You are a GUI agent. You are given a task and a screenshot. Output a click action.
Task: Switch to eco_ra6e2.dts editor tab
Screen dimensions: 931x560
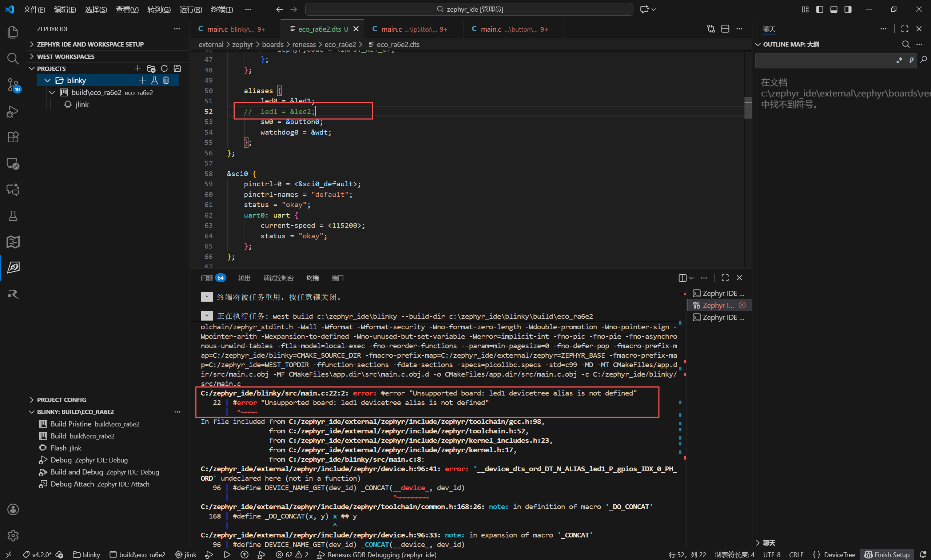tap(322, 29)
